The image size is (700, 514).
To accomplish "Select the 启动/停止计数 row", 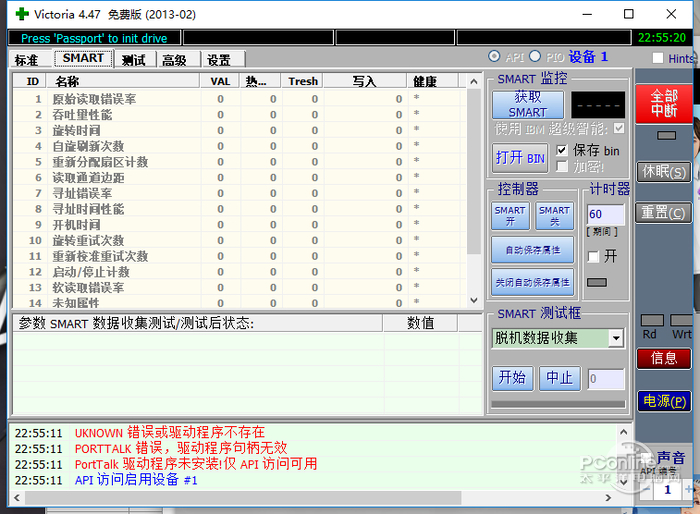I will [239, 272].
